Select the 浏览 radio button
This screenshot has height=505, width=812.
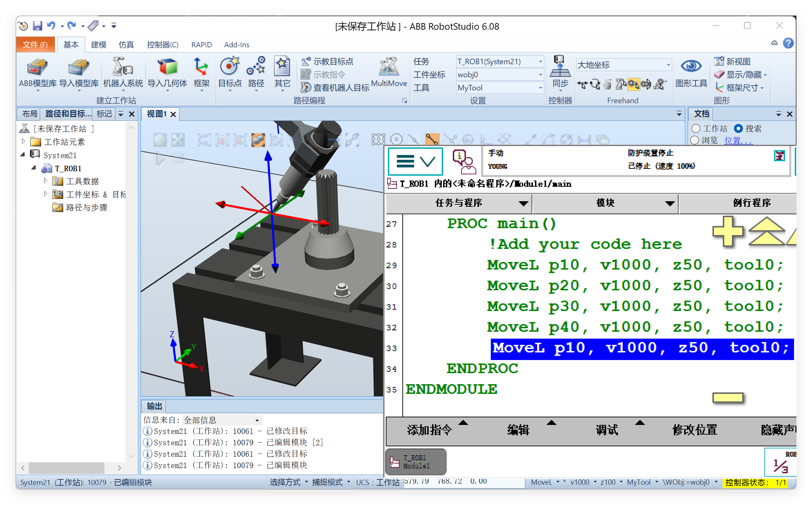click(x=695, y=140)
